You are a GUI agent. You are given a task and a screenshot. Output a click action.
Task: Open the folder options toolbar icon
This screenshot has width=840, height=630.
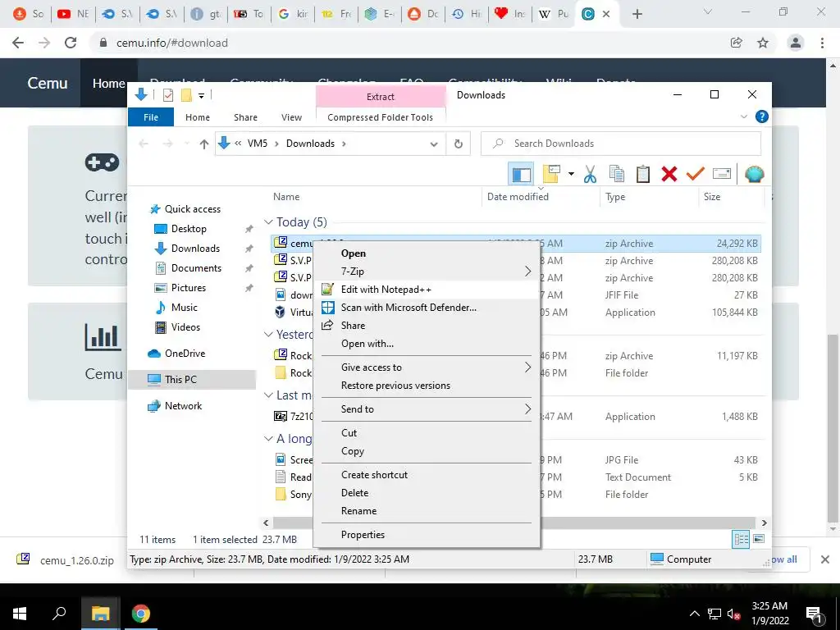pos(552,174)
